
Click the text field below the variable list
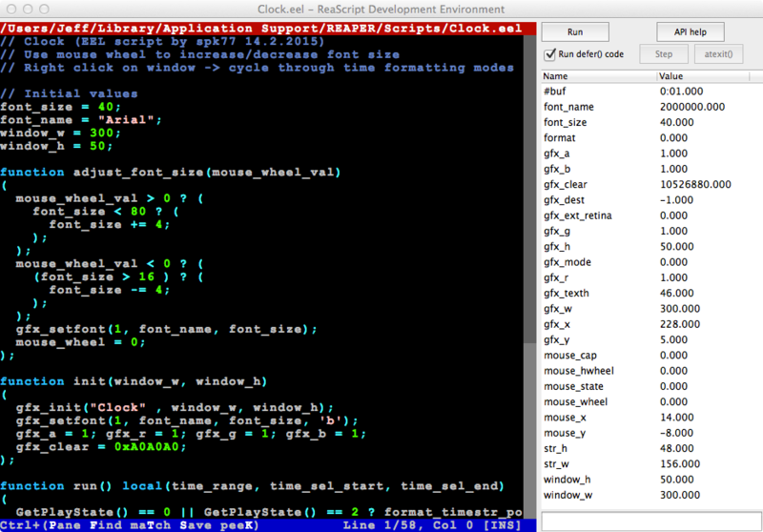pos(649,521)
